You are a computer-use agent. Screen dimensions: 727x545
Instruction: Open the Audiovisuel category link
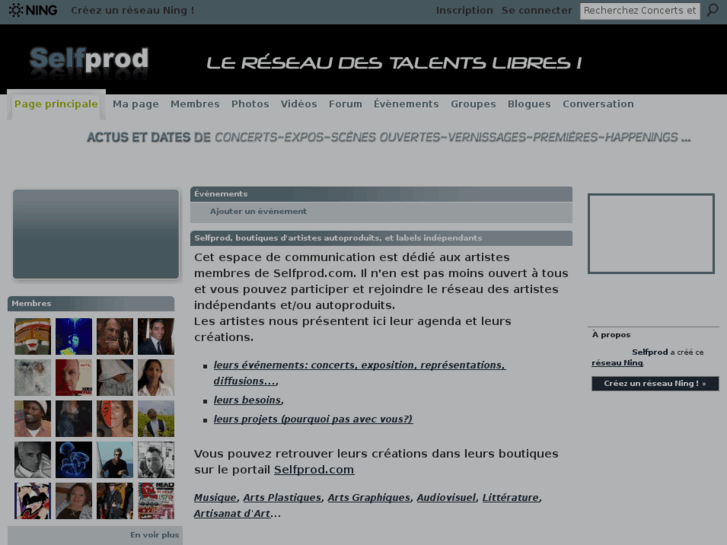(446, 498)
